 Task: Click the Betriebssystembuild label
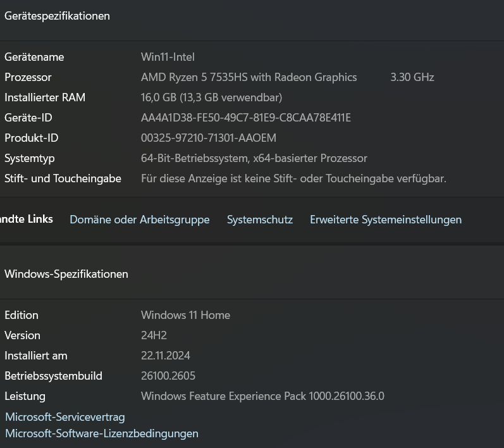pyautogui.click(x=53, y=376)
